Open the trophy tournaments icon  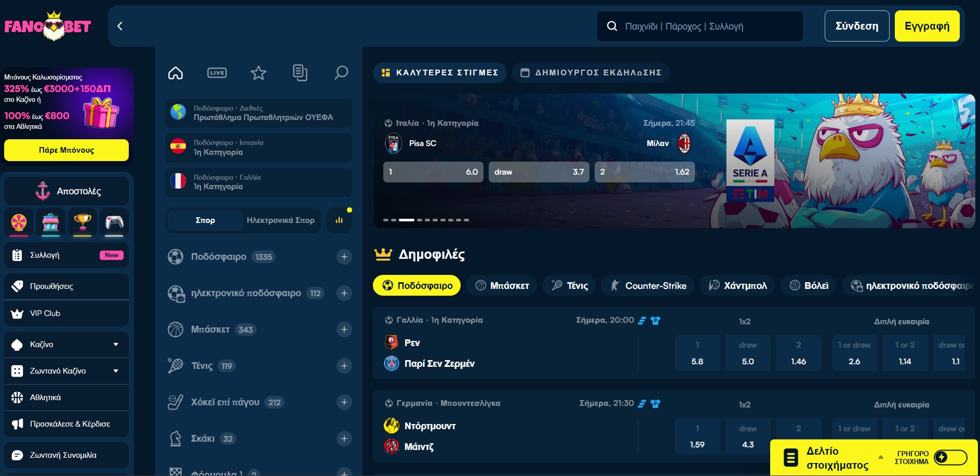(83, 223)
